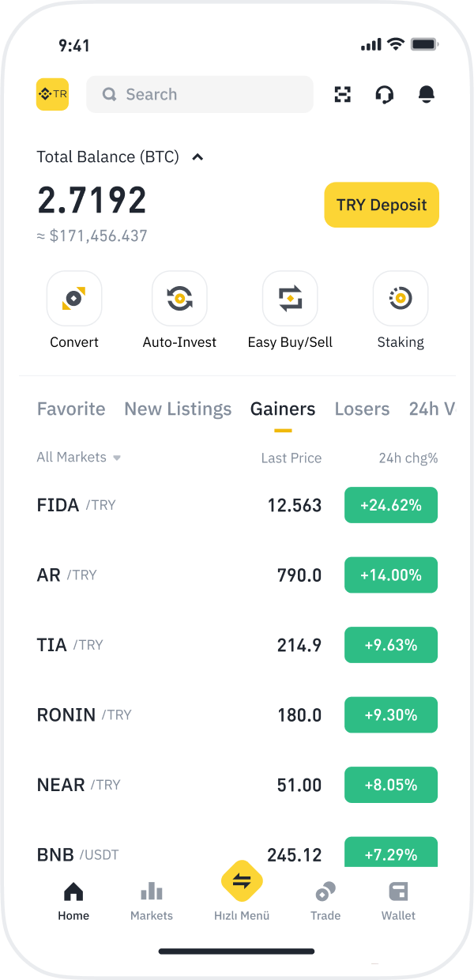Open Auto-Invest
The image size is (474, 980).
[179, 298]
